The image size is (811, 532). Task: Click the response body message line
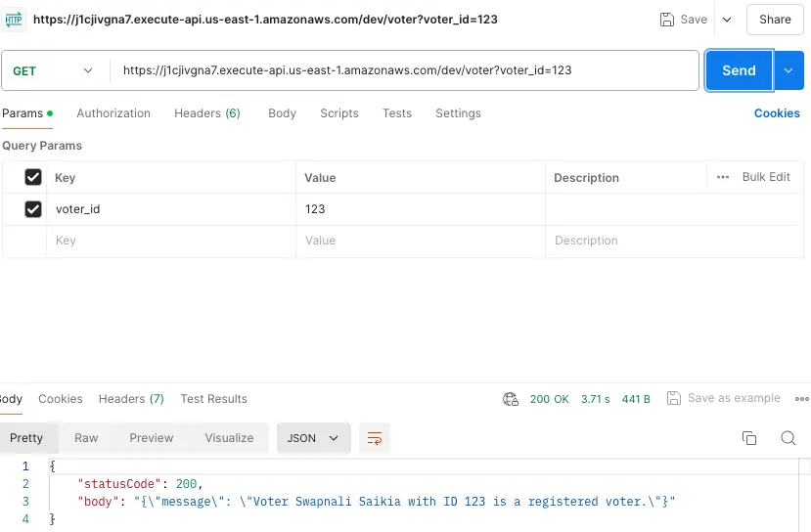[376, 502]
